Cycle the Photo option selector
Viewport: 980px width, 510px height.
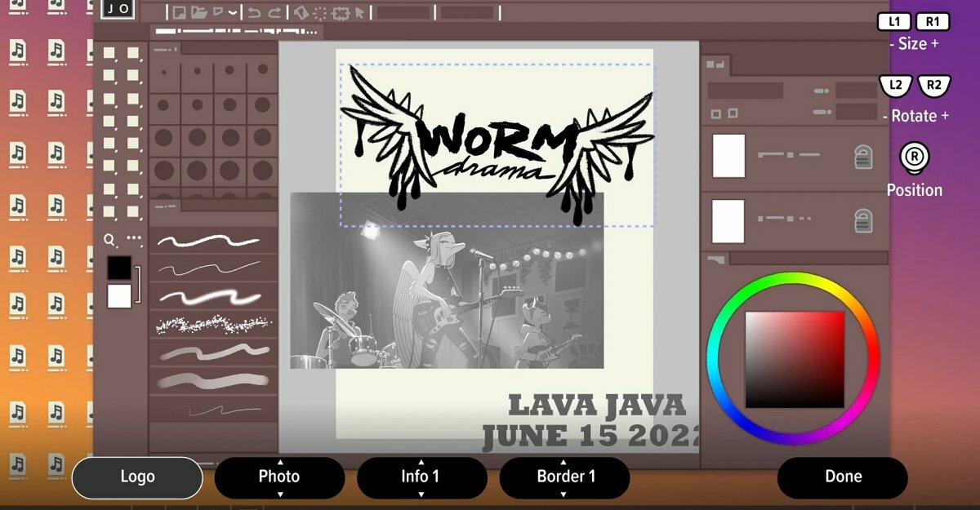coord(279,477)
